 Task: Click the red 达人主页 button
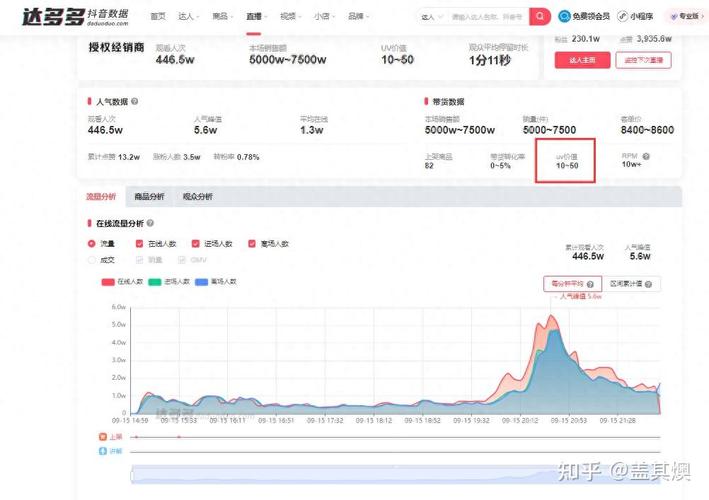[581, 60]
